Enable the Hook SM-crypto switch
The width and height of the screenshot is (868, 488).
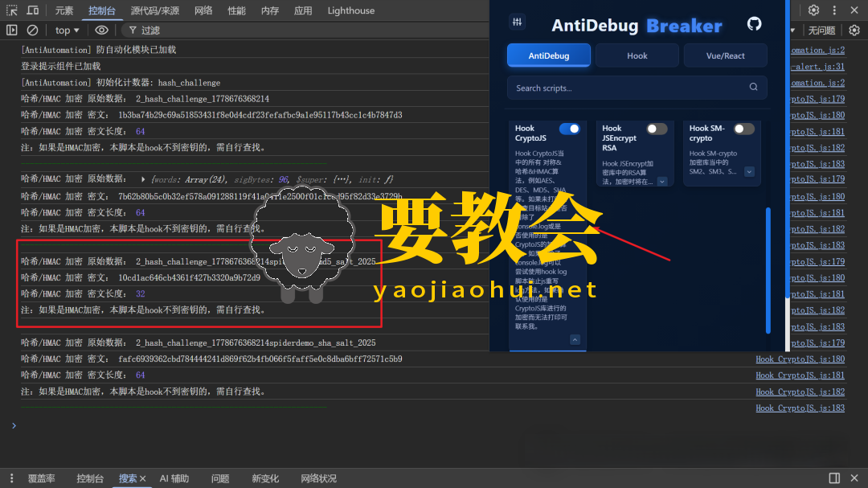[x=744, y=129]
